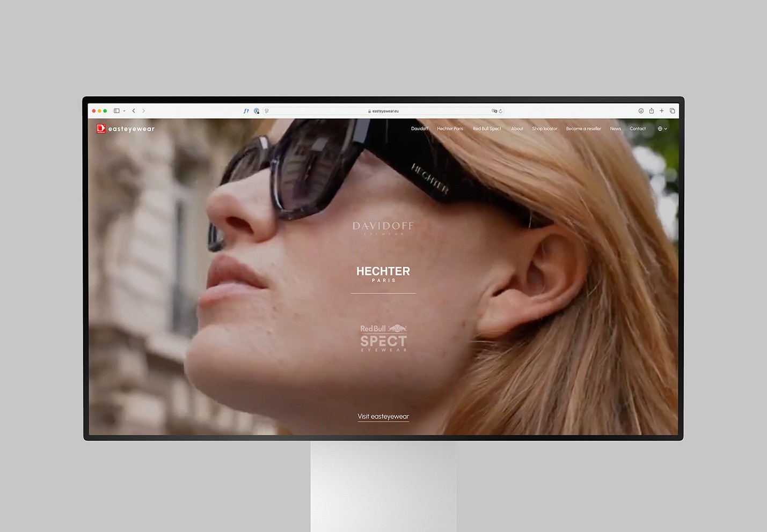
Task: Open the Davidoff menu item
Action: click(x=420, y=129)
